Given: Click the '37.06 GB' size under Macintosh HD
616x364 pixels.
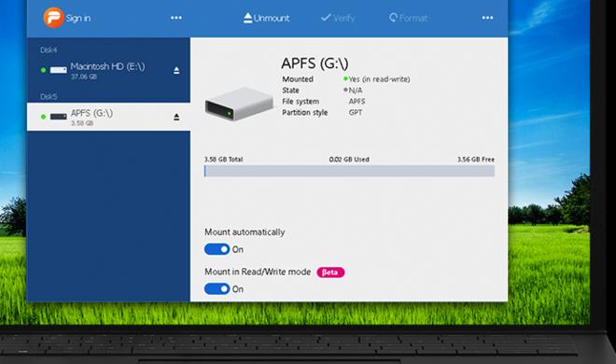Looking at the screenshot, I should (x=84, y=77).
